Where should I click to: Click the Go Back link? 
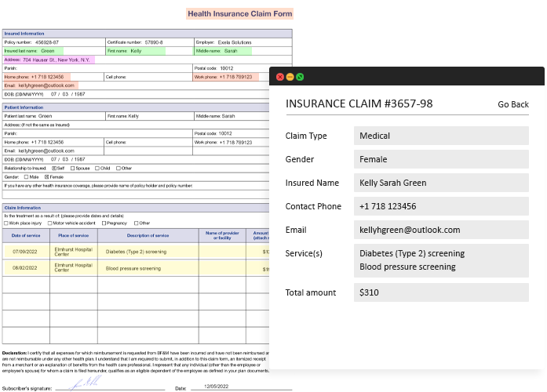(512, 104)
